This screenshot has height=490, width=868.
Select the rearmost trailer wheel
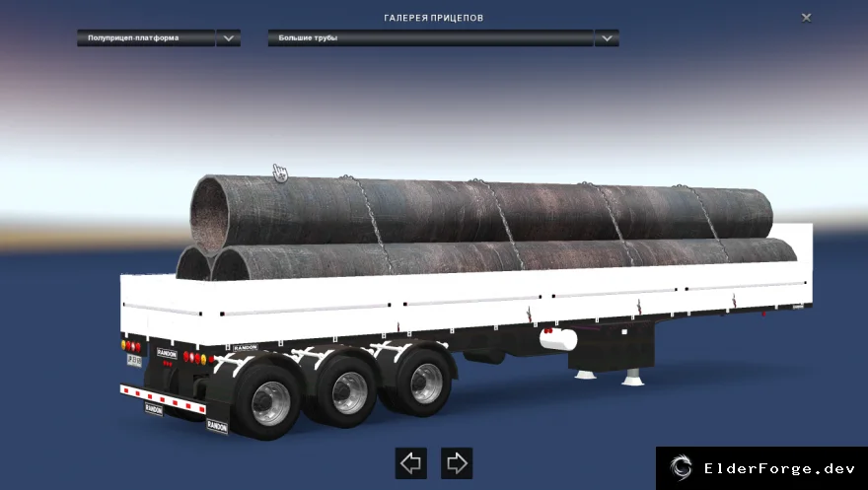[x=268, y=401]
